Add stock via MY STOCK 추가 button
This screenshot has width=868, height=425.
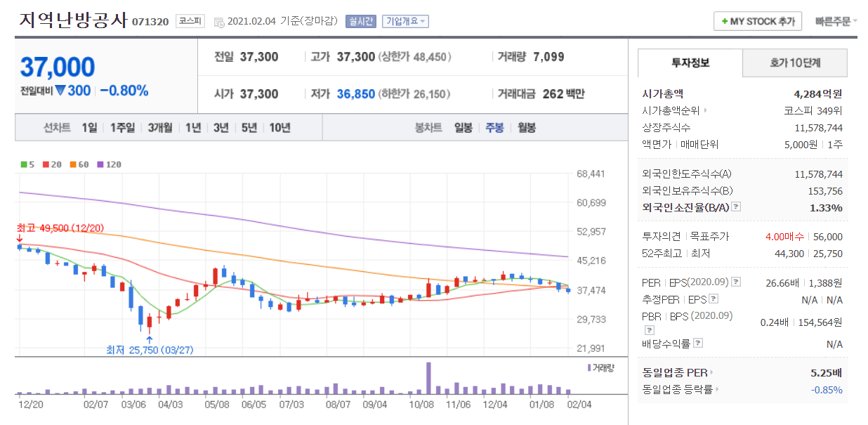click(758, 22)
